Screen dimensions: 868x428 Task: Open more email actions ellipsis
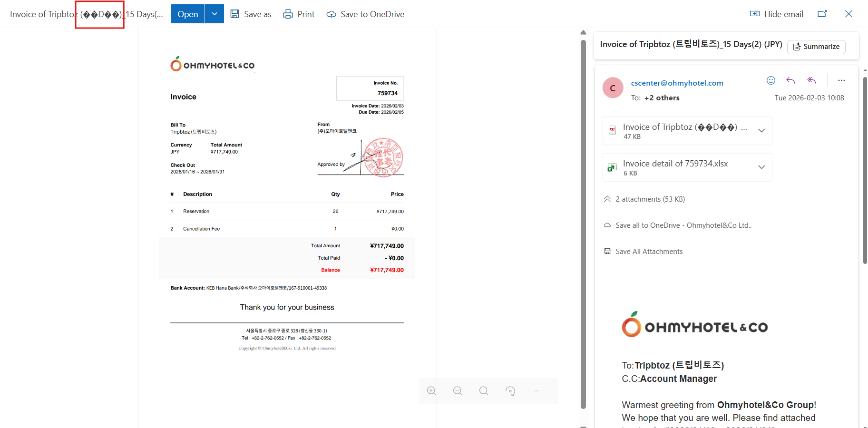pyautogui.click(x=841, y=80)
